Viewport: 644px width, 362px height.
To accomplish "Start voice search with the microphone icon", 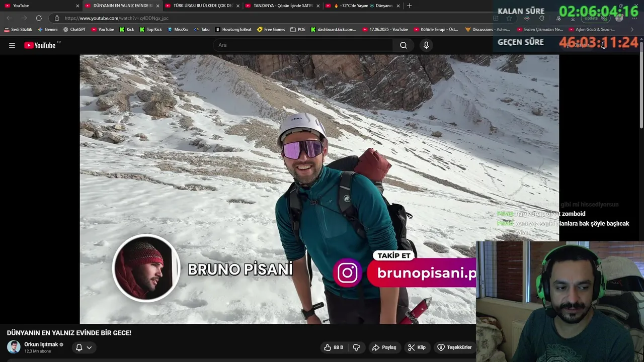I will click(x=426, y=45).
